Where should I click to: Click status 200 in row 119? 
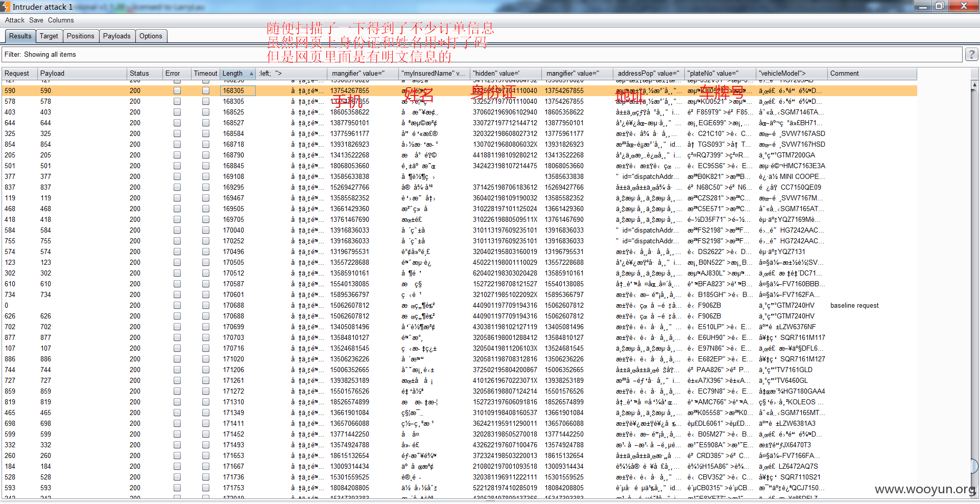[x=135, y=198]
